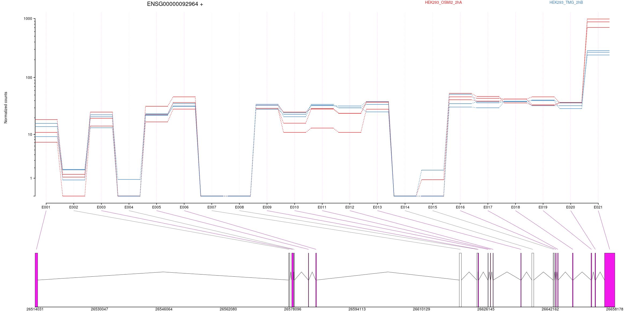Click exon label E010
The image size is (644, 322).
point(294,207)
